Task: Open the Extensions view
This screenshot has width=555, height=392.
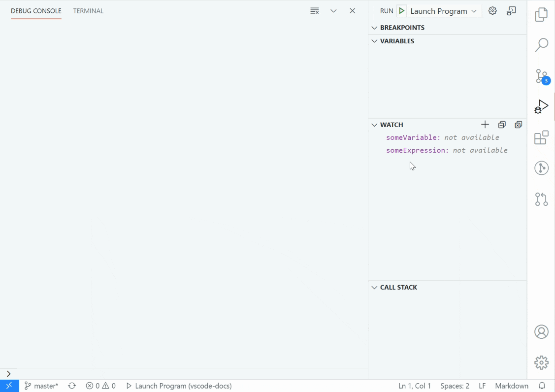Action: [x=541, y=138]
